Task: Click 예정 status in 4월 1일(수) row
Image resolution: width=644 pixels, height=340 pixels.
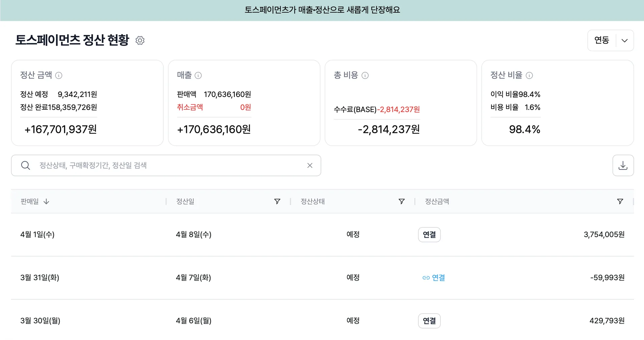Action: 353,234
